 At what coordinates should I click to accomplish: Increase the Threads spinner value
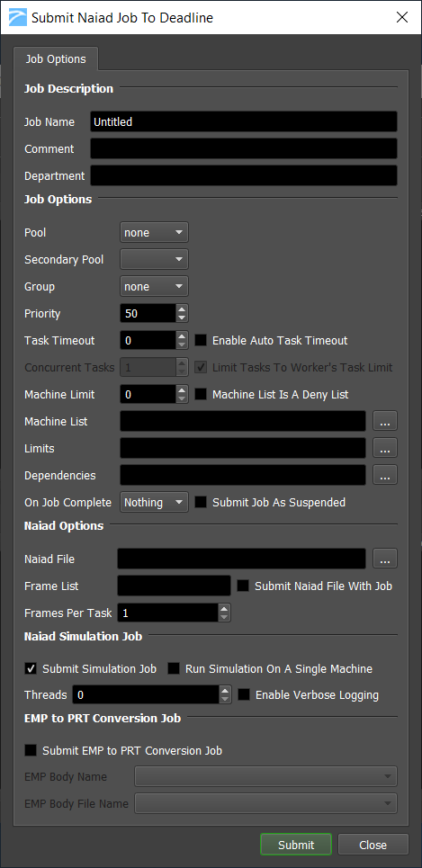[x=224, y=690]
